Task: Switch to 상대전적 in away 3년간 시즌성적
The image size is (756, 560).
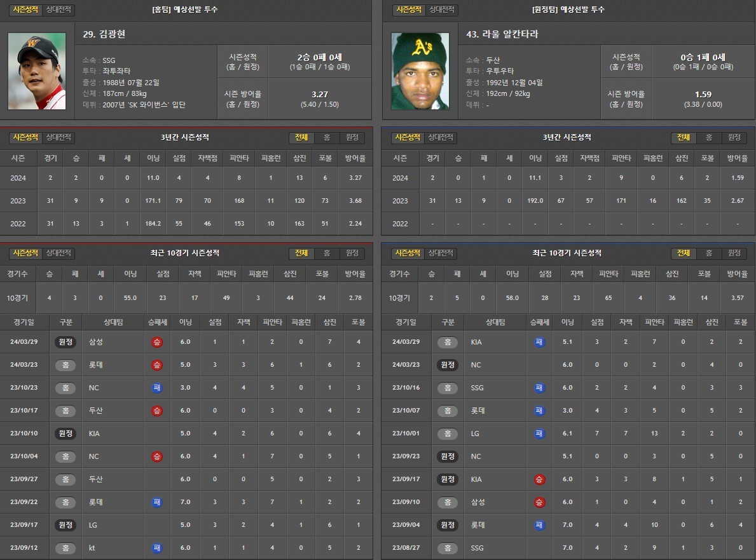Action: click(441, 137)
